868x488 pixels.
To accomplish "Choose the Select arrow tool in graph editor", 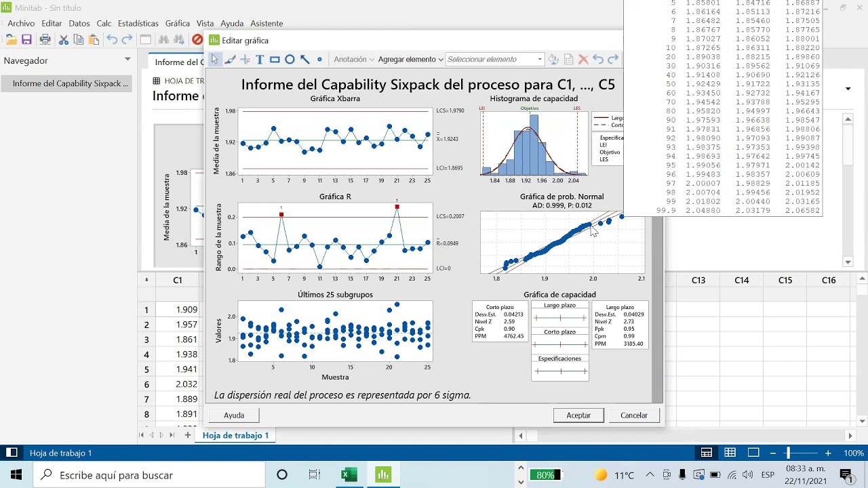I will coord(215,60).
